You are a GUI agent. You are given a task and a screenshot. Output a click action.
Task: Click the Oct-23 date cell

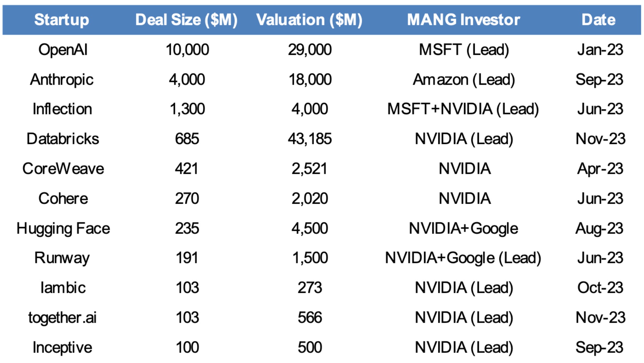coord(600,288)
